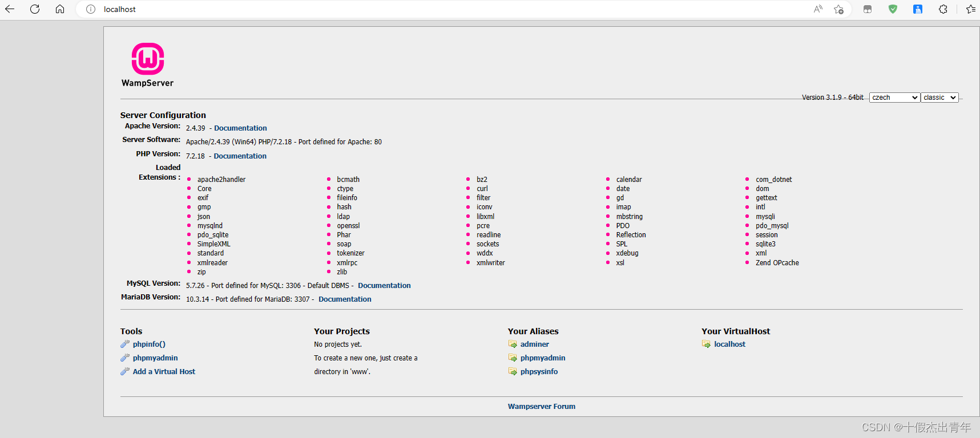
Task: Click the 'Server Configuration' heading
Action: 163,115
